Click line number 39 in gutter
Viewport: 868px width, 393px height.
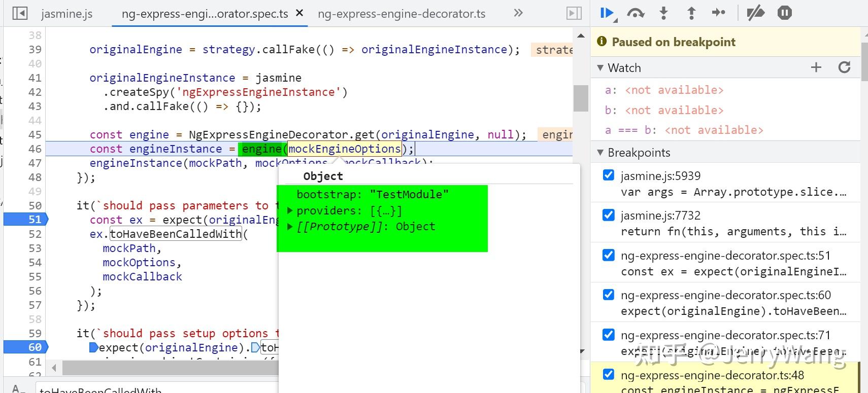pos(35,49)
